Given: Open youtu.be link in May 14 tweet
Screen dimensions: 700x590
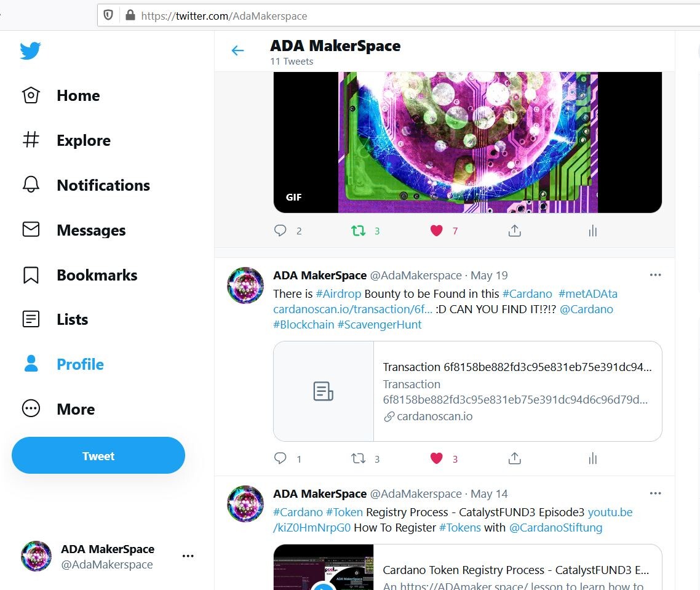Looking at the screenshot, I should [x=610, y=512].
